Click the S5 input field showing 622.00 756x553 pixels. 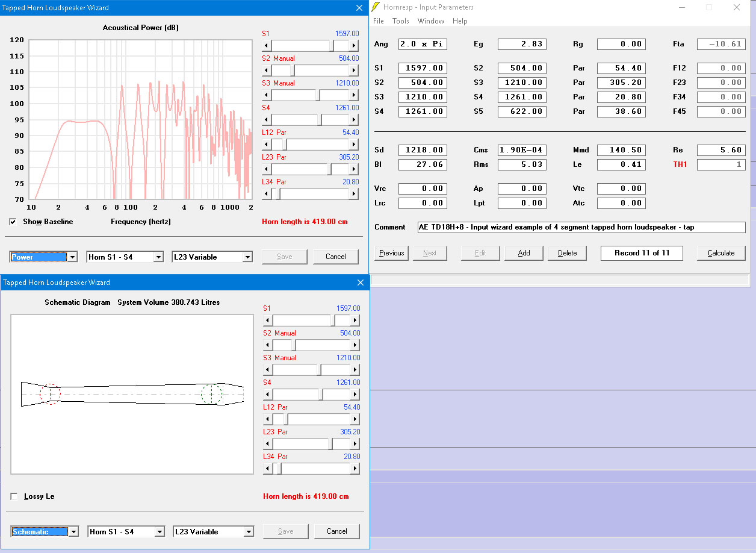pos(522,111)
